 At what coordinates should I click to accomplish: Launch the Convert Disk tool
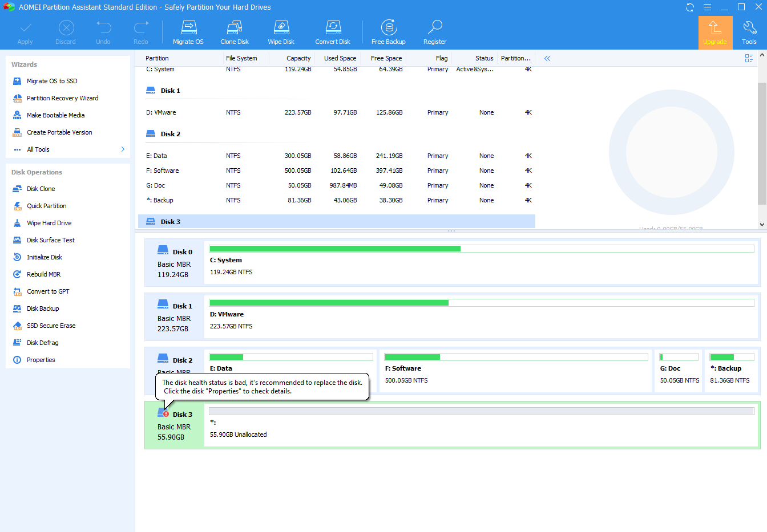point(333,27)
